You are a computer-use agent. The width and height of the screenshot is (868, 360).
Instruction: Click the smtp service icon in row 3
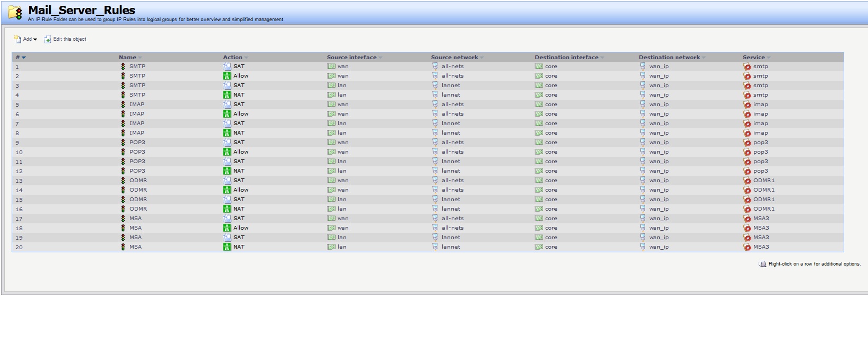point(746,86)
